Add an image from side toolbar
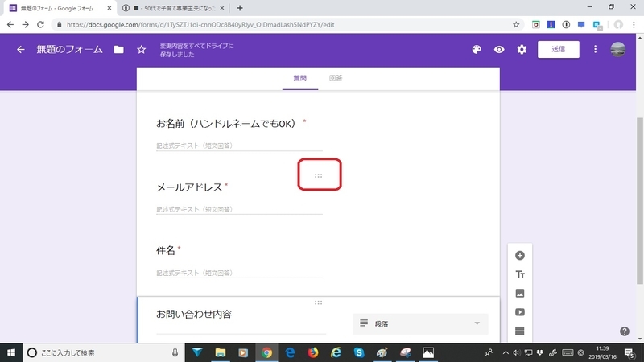644x362 pixels. pos(519,293)
